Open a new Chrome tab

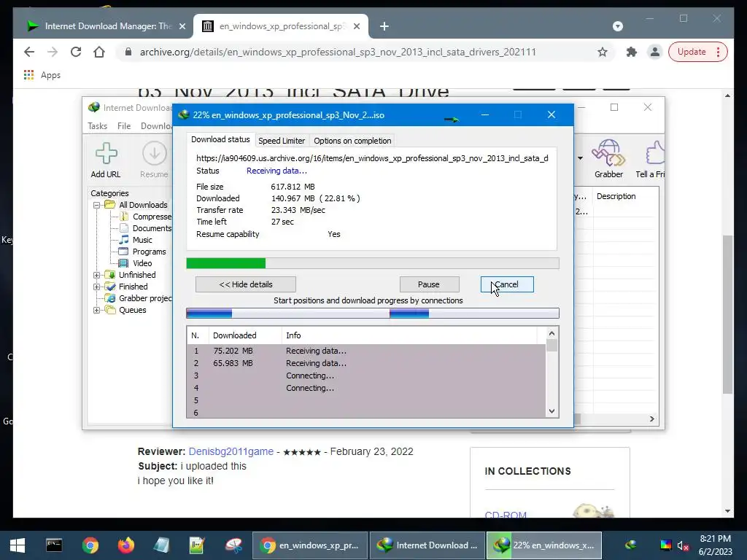(x=384, y=26)
